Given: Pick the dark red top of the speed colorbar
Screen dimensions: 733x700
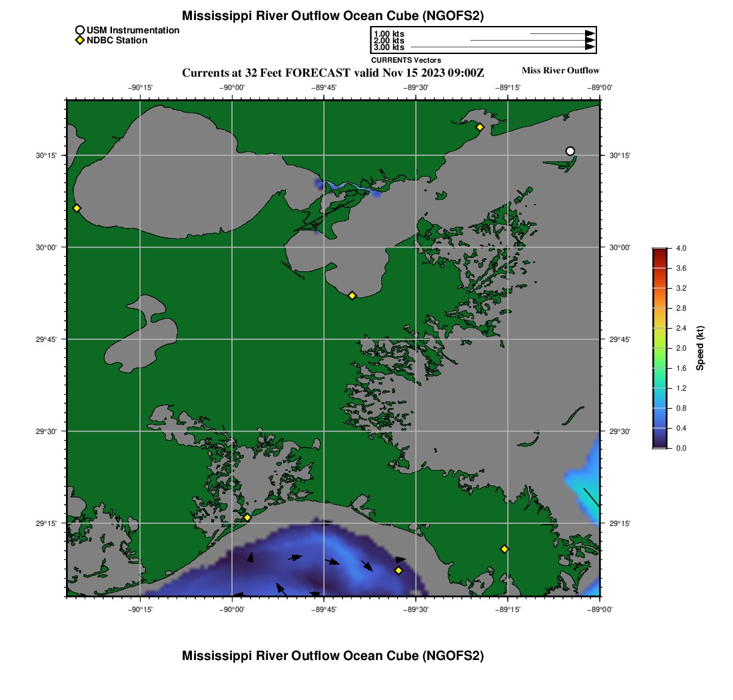Looking at the screenshot, I should click(659, 251).
